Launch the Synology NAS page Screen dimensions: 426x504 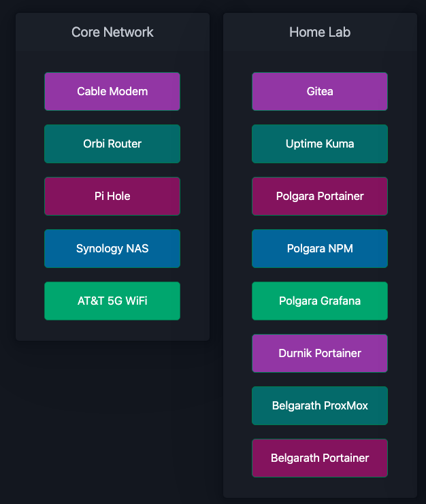tap(112, 248)
